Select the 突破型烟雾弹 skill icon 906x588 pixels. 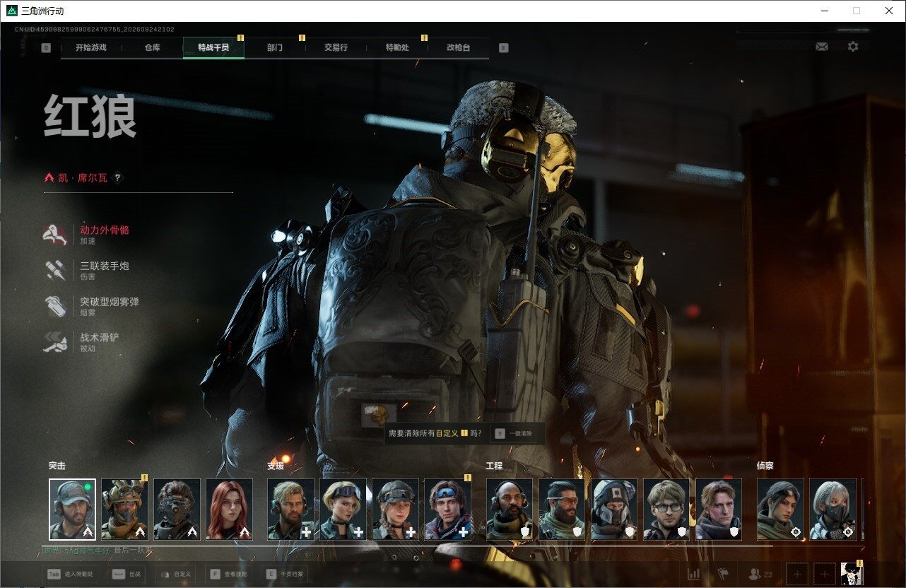[x=54, y=306]
